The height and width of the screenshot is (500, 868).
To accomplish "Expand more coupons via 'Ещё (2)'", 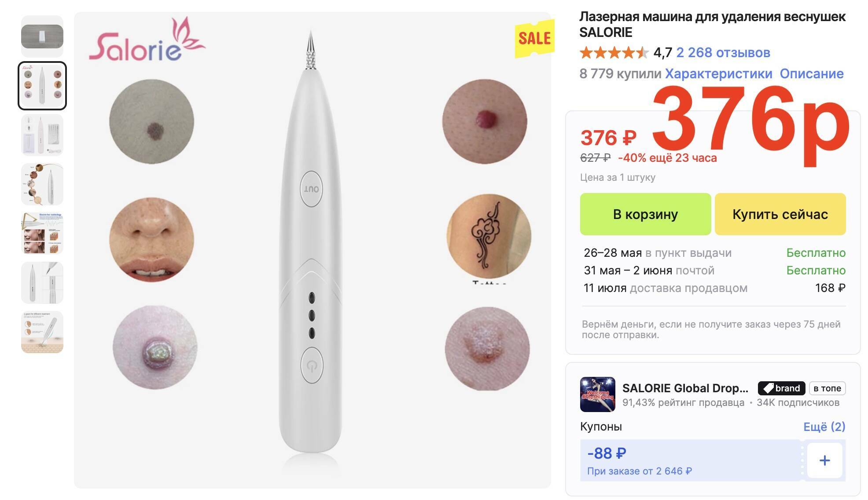I will coord(824,427).
